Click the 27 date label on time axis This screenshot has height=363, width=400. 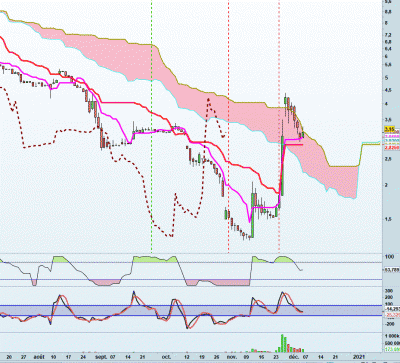[x=24, y=357]
